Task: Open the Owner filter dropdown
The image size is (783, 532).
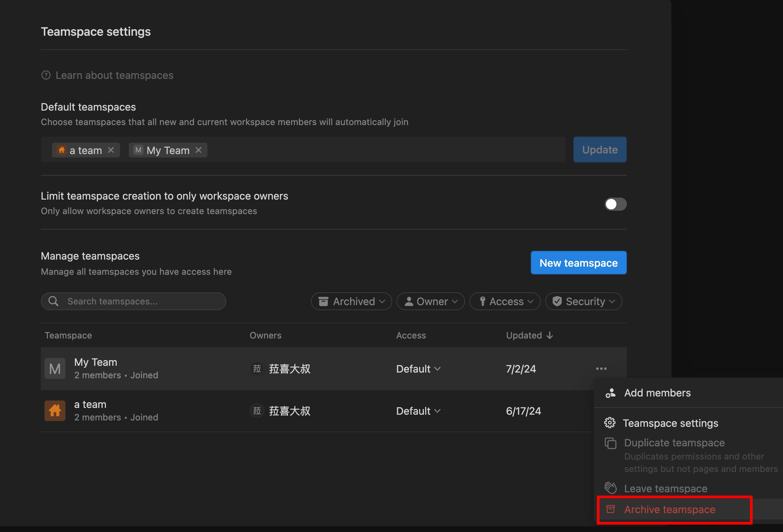Action: click(431, 301)
